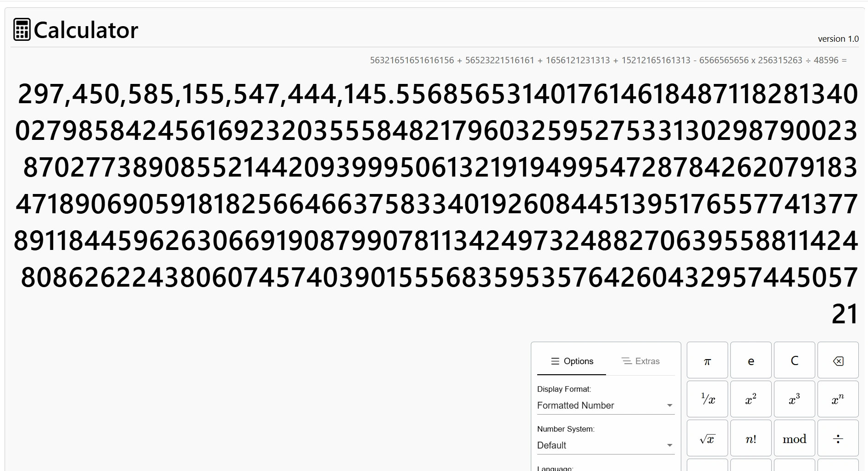The image size is (868, 471).
Task: Click the version 1.0 label
Action: [838, 39]
